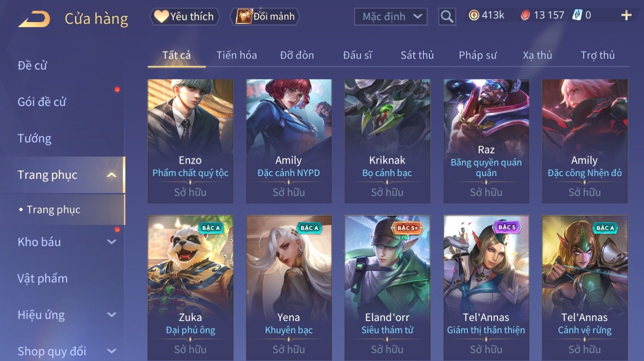Tap the blue voucher currency icon
This screenshot has width=644, height=361.
(577, 15)
